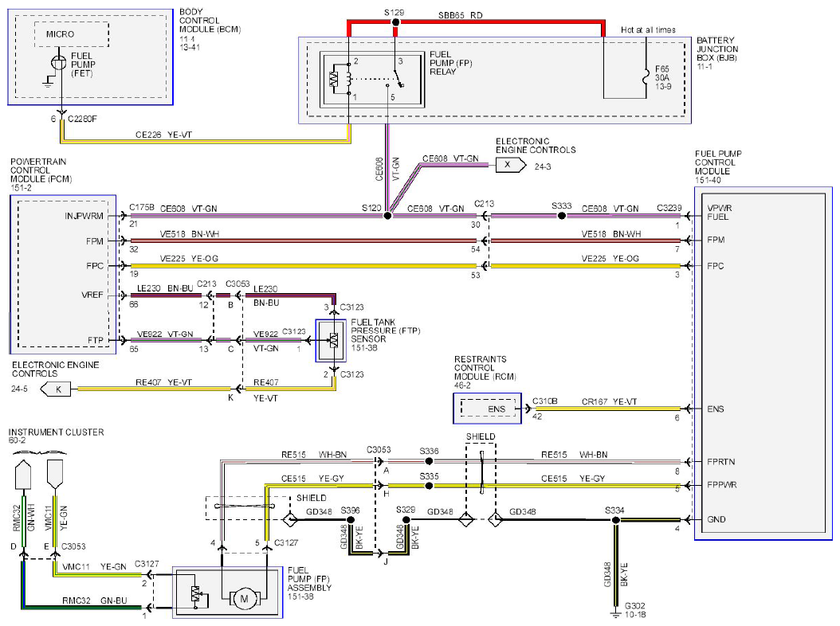
Task: Click the 'Hot at all times' text
Action: (x=648, y=30)
